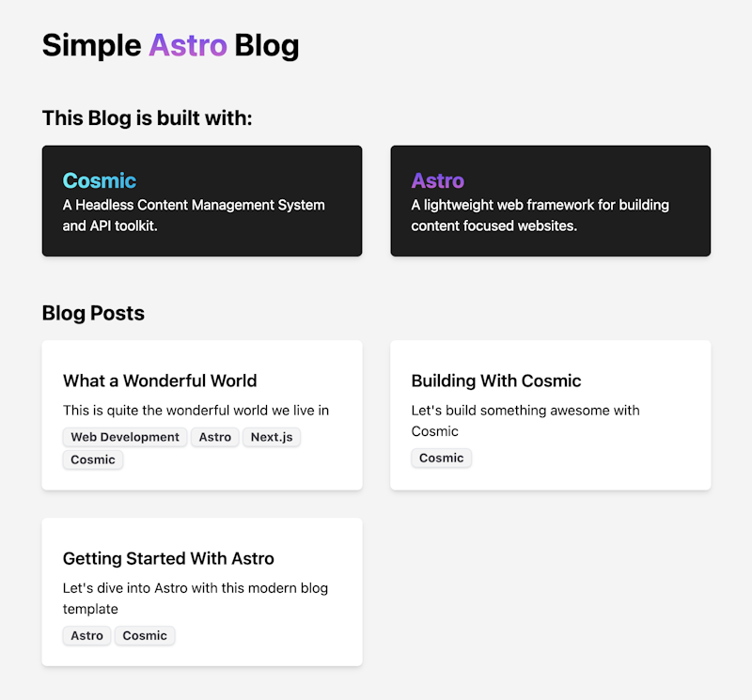Open the Cosmic card on the left
This screenshot has height=700, width=752.
pos(201,200)
